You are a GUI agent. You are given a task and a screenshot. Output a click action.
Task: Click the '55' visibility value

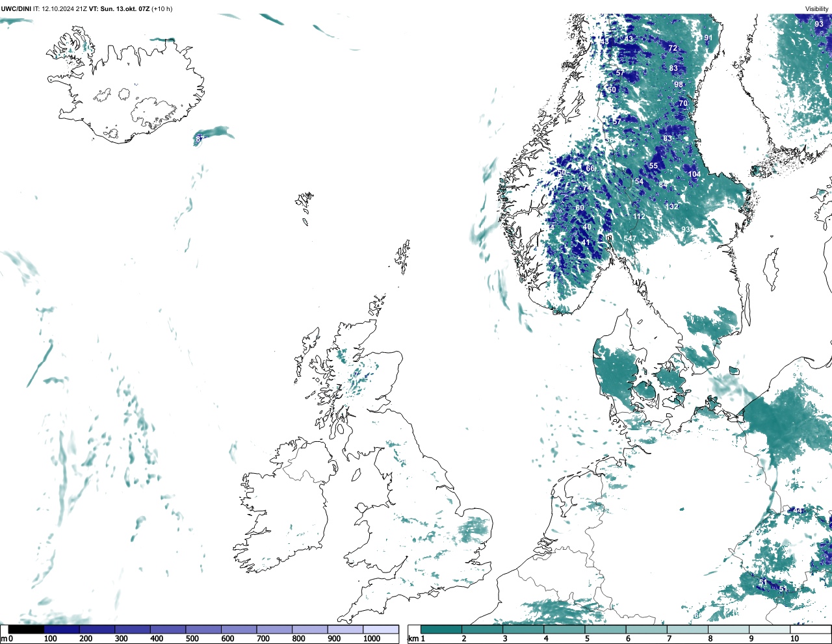pyautogui.click(x=653, y=166)
